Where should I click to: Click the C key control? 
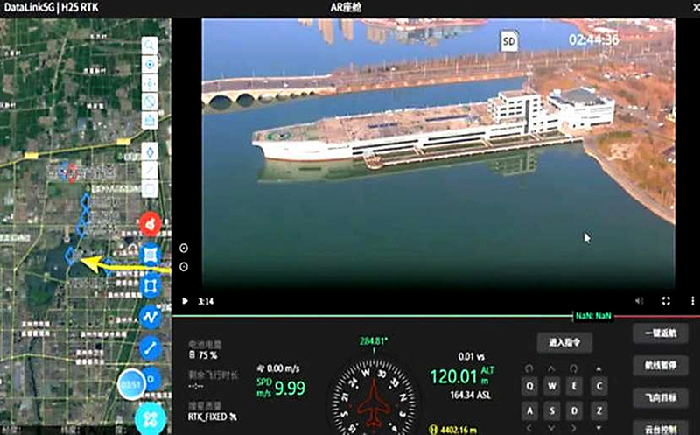[x=599, y=386]
